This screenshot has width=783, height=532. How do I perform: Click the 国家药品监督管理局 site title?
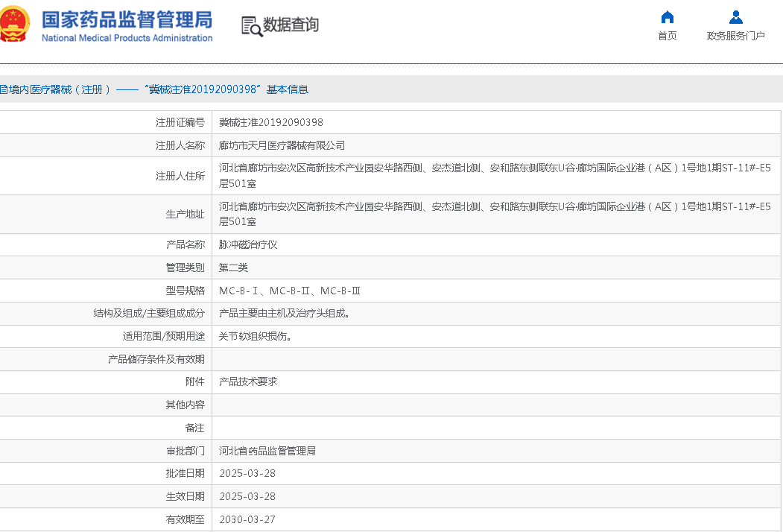point(127,19)
